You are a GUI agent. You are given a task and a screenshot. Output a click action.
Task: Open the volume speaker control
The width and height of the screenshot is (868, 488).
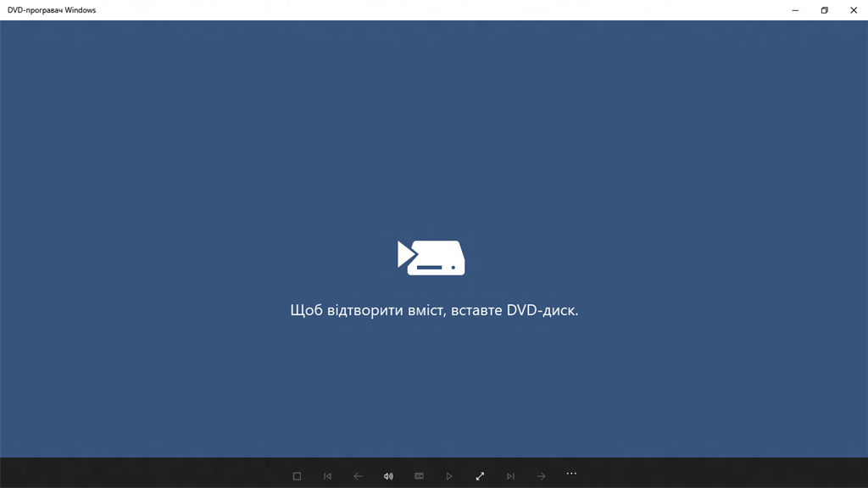coord(388,476)
